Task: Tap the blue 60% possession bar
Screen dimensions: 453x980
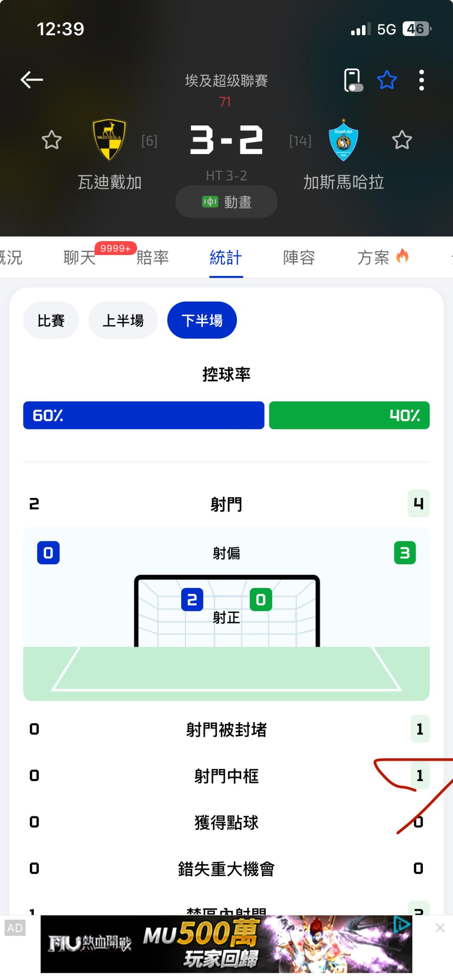Action: point(143,415)
